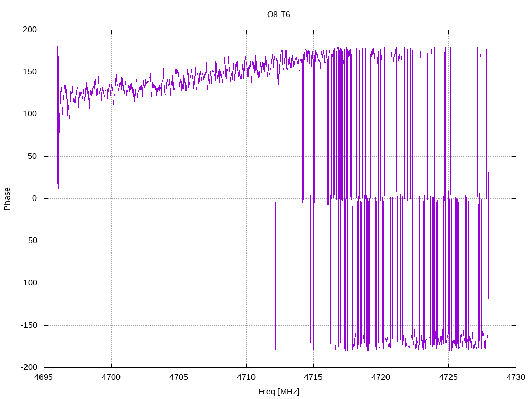Click x-axis tick value 4710
Image resolution: width=532 pixels, height=399 pixels.
[246, 377]
